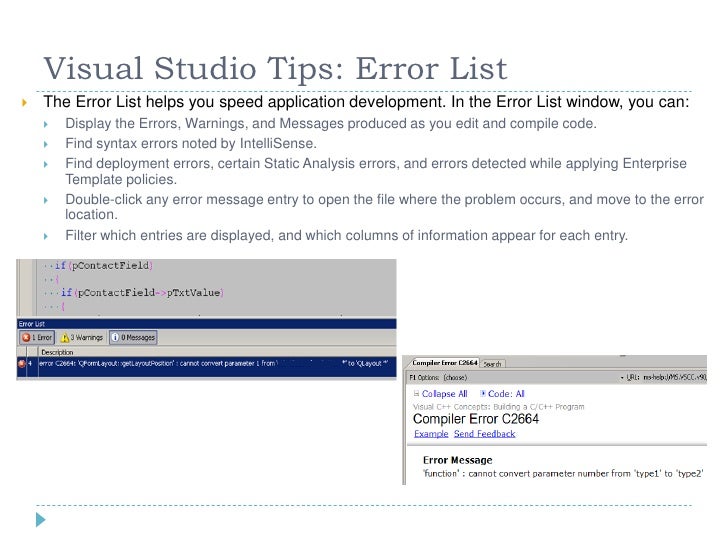Viewport: 728px width, 546px height.
Task: Click the Description column header
Action: click(57, 352)
